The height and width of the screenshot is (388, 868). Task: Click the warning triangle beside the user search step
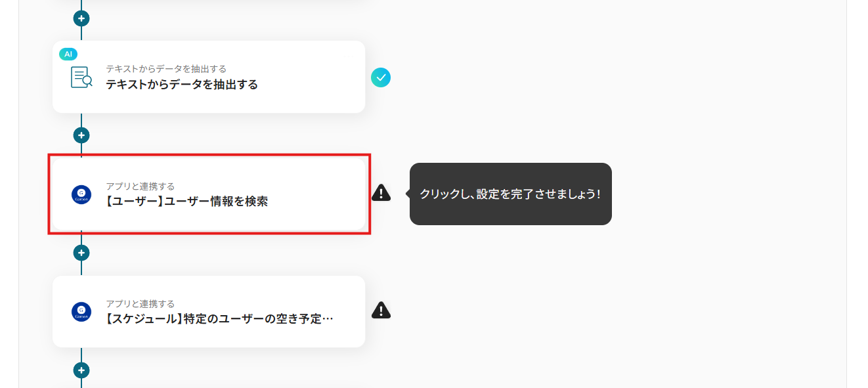[381, 192]
